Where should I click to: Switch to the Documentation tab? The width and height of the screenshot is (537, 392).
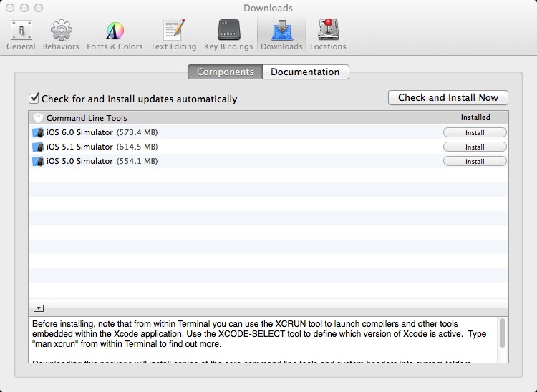[x=306, y=72]
